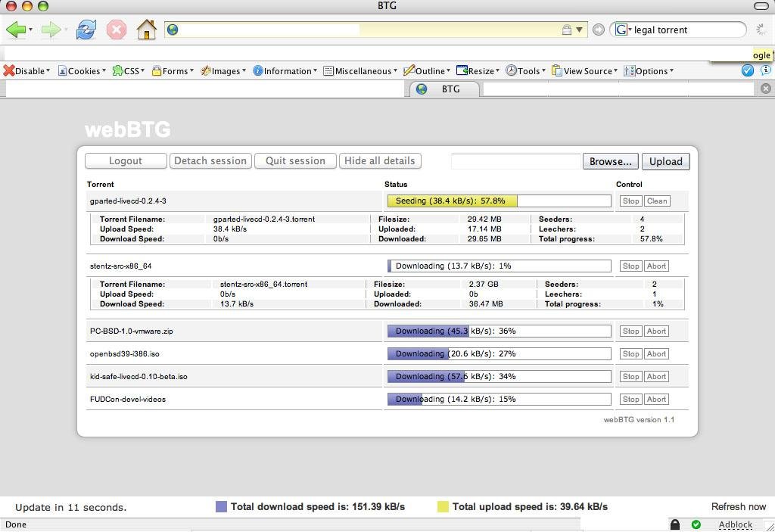Click the padlock icon in the status bar
Viewport: 775px width, 532px height.
(x=674, y=524)
